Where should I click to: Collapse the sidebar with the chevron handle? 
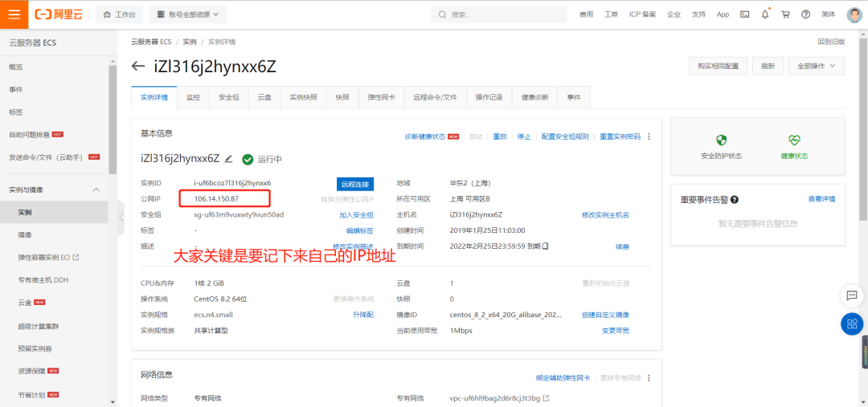pos(121,217)
